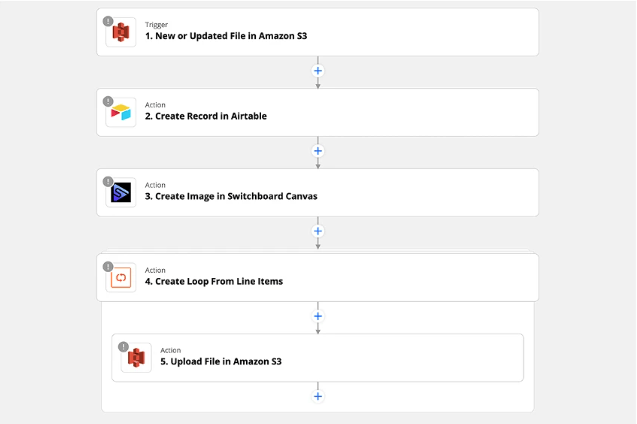Open step 1 New or Updated File in Amazon S3

(x=317, y=32)
